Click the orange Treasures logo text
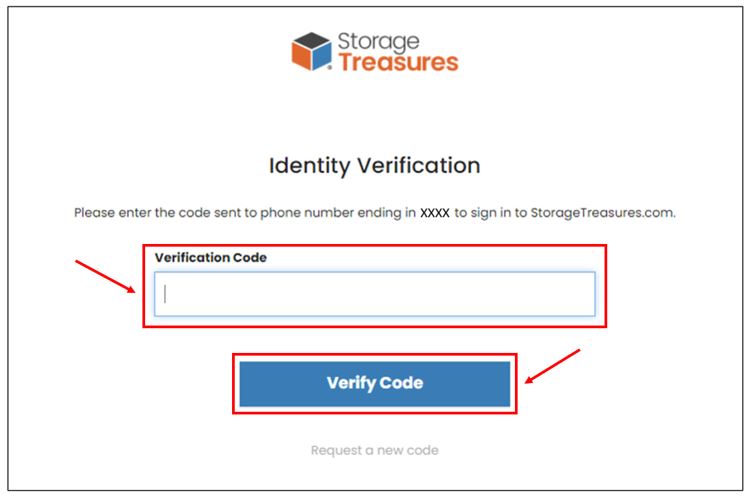Screen dimensions: 749x496 coord(399,62)
